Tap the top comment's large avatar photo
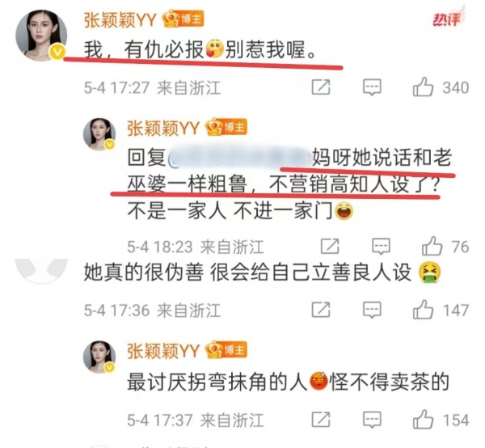Image resolution: width=485 pixels, height=448 pixels. [x=41, y=36]
